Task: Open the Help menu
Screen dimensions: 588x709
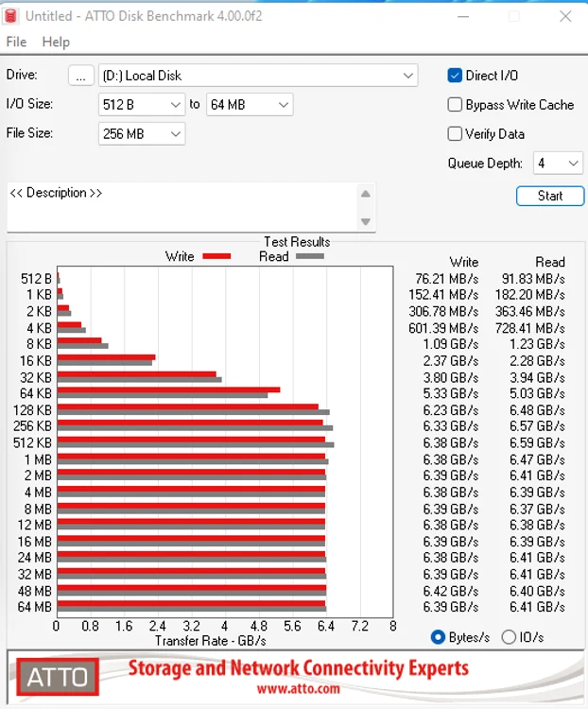Action: [56, 42]
